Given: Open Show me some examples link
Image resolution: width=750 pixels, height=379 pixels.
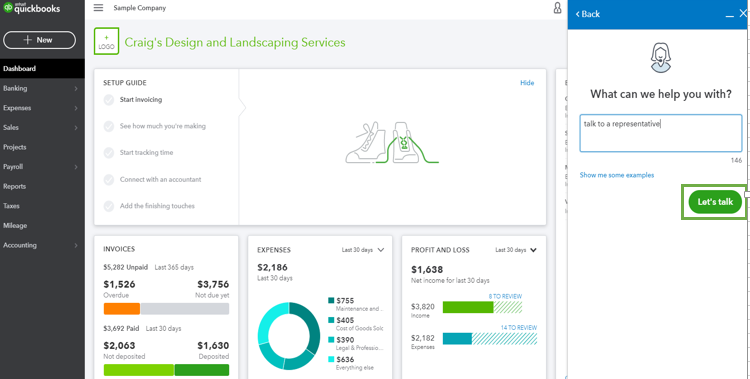Looking at the screenshot, I should 617,175.
